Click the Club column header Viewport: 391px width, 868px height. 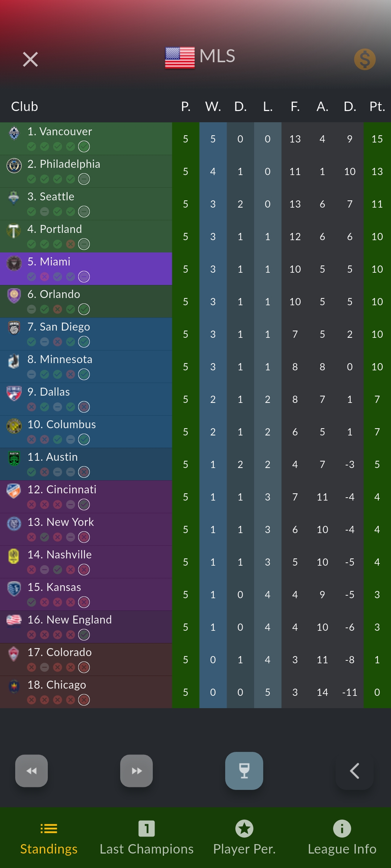25,107
